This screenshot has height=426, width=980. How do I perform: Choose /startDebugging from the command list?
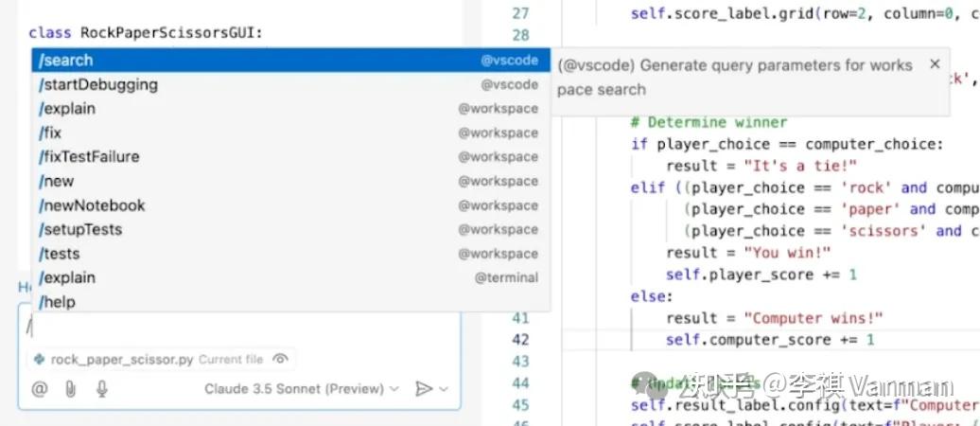tap(290, 84)
